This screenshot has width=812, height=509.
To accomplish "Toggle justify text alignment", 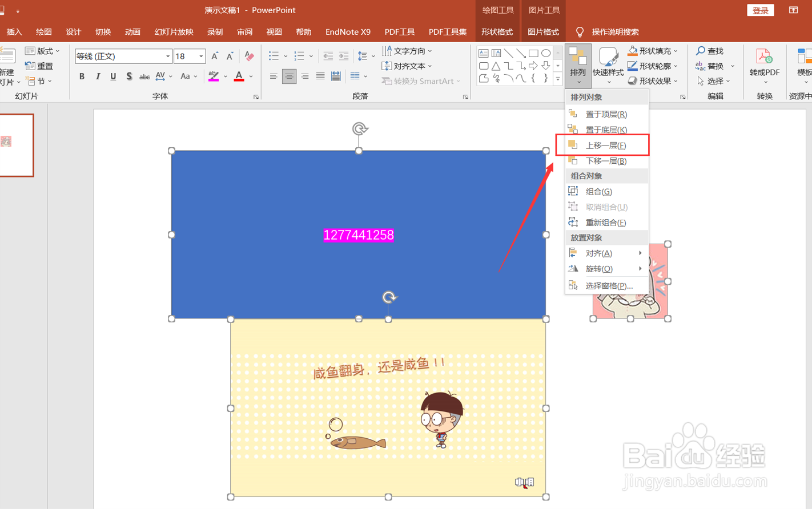I will pyautogui.click(x=320, y=76).
